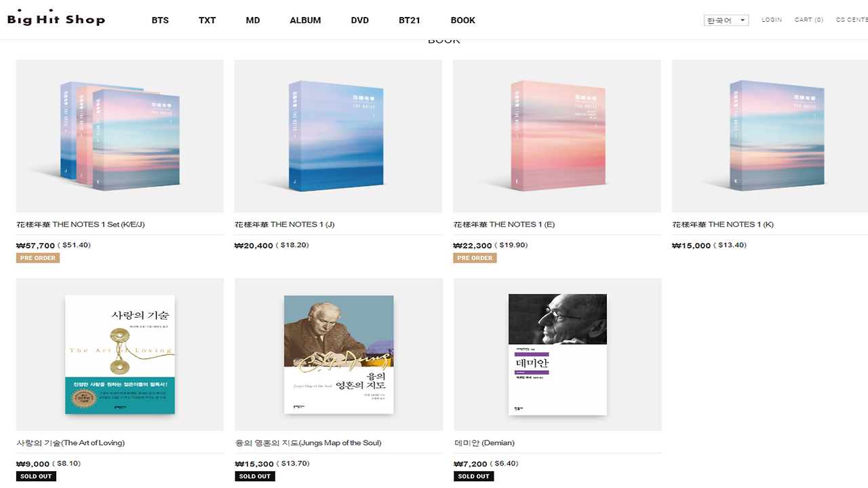Select the MD menu item
The height and width of the screenshot is (488, 868).
(x=253, y=20)
